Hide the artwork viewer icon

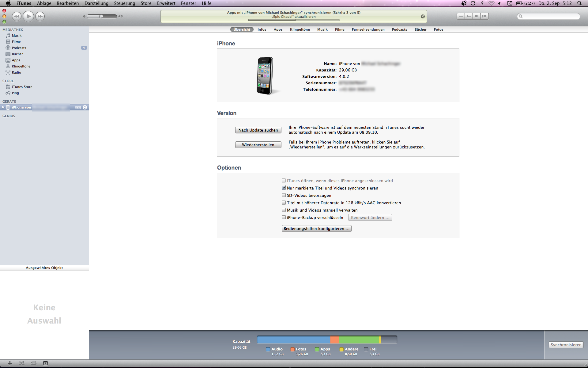click(45, 363)
